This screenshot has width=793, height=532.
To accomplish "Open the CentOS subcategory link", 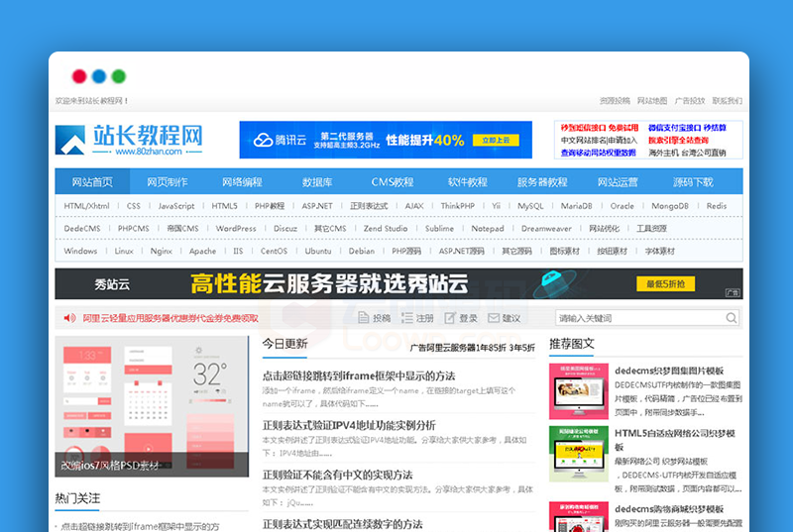I will point(274,251).
